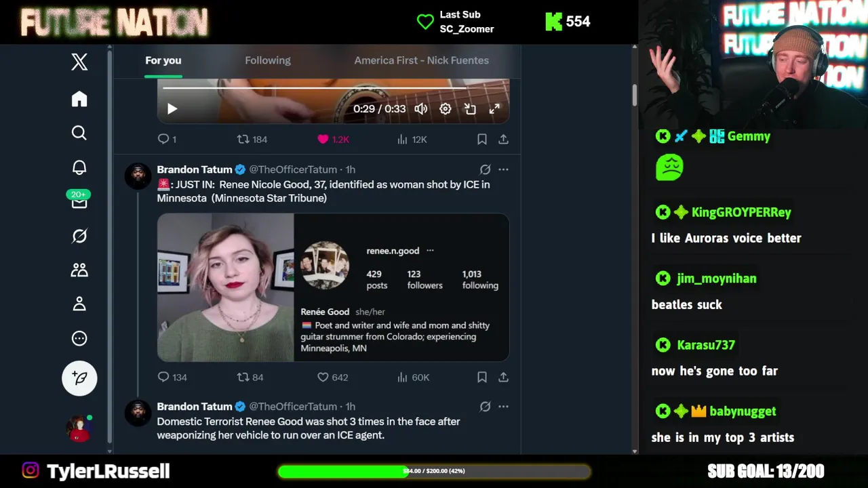Bookmark the guitar video post
868x488 pixels.
pos(481,139)
